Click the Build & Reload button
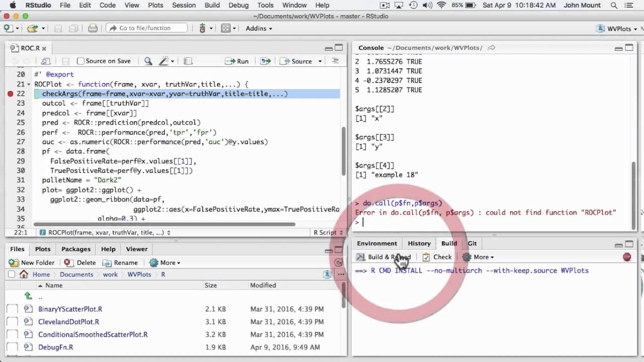The width and height of the screenshot is (644, 362). (x=383, y=257)
